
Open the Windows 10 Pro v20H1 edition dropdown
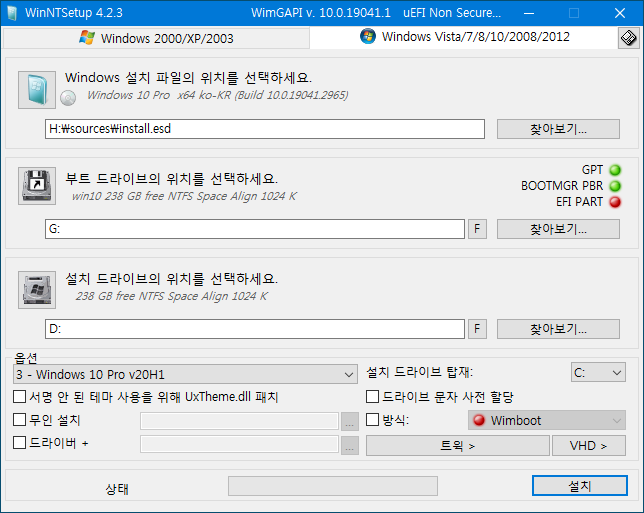coord(185,374)
